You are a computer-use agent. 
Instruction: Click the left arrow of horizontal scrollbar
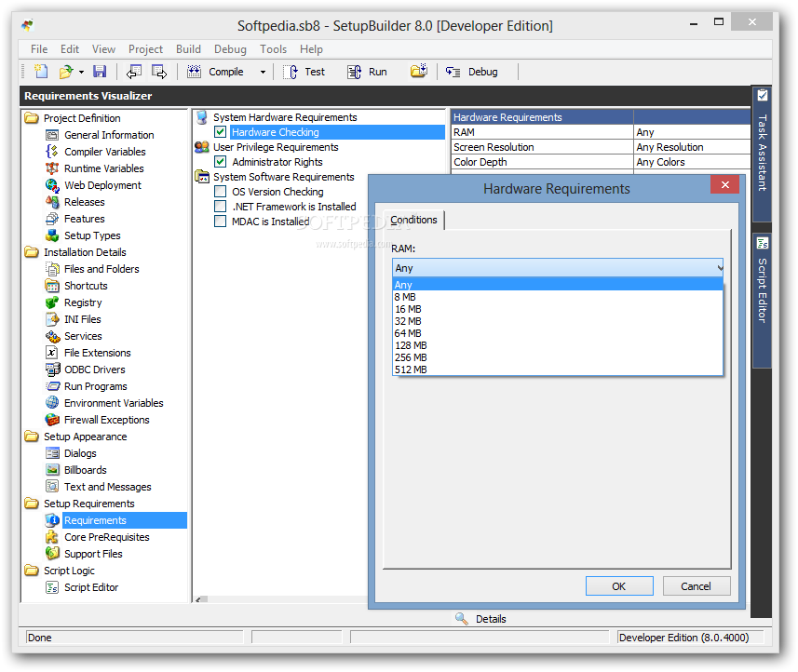pos(200,599)
